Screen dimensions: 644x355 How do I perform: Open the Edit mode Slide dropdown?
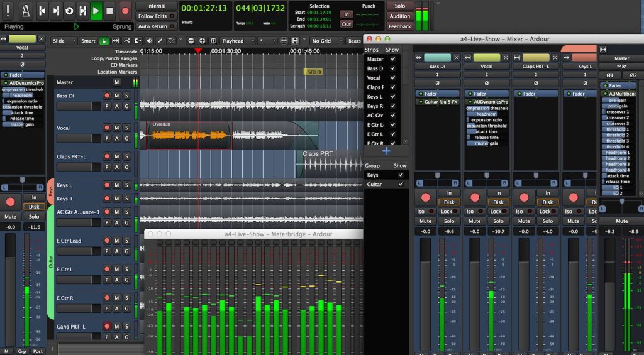(64, 41)
